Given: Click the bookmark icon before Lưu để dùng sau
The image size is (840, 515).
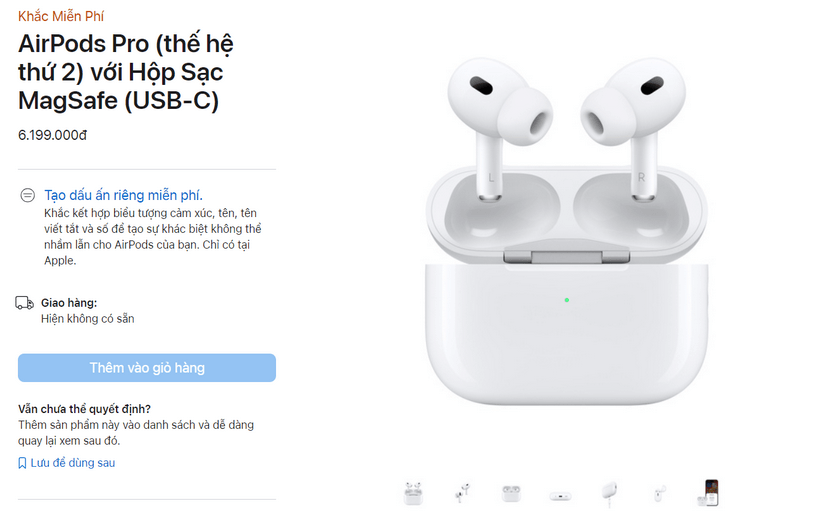Looking at the screenshot, I should 22,463.
